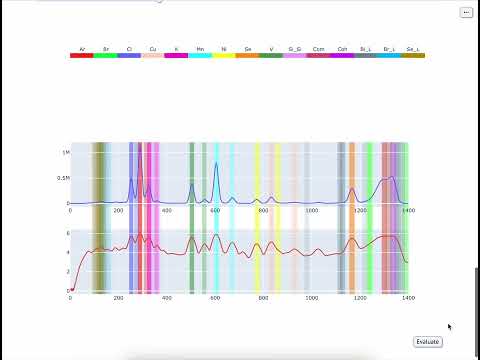Click the Se_L olive legend swatch
Viewport: 480px width, 360px height.
[413, 56]
